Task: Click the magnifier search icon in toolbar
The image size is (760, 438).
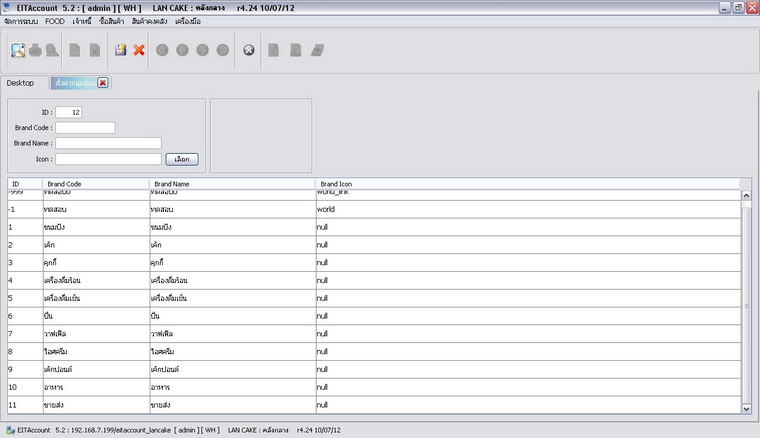Action: [x=18, y=50]
